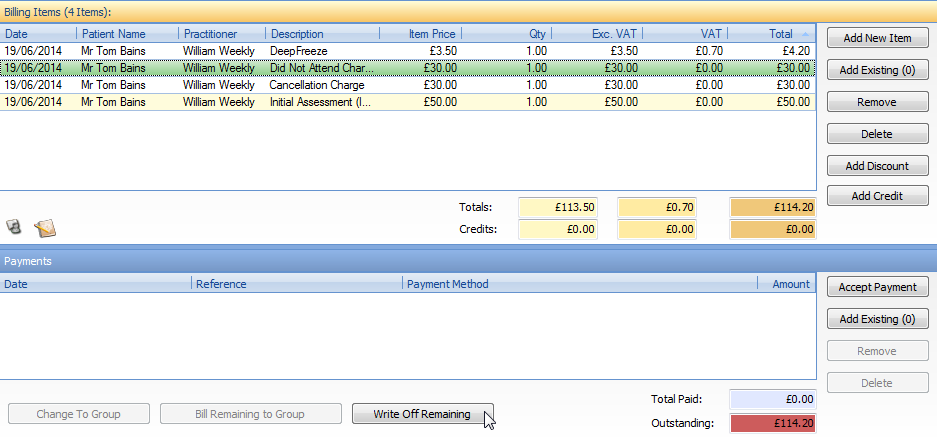This screenshot has height=442, width=937.
Task: Click the notepad with pencil icon
Action: 45,228
